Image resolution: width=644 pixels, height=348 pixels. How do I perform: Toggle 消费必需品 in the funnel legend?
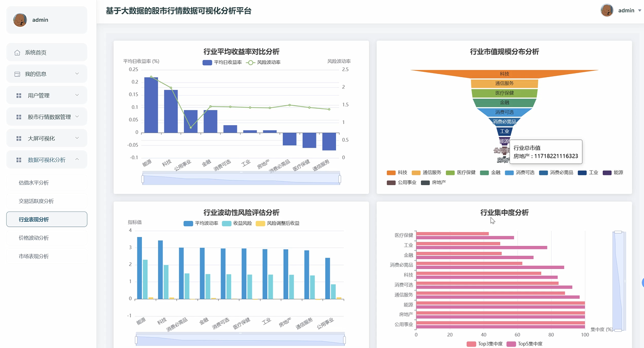pos(556,173)
